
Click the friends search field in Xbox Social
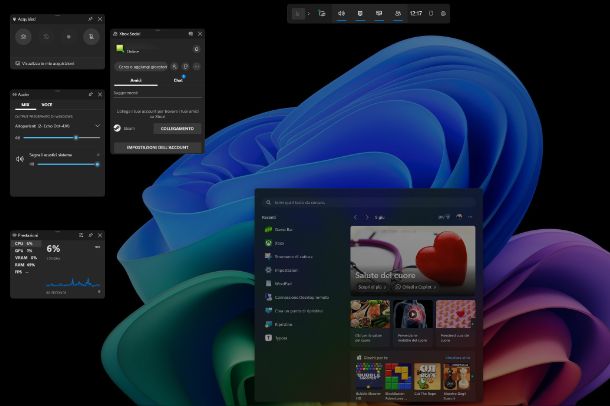142,67
